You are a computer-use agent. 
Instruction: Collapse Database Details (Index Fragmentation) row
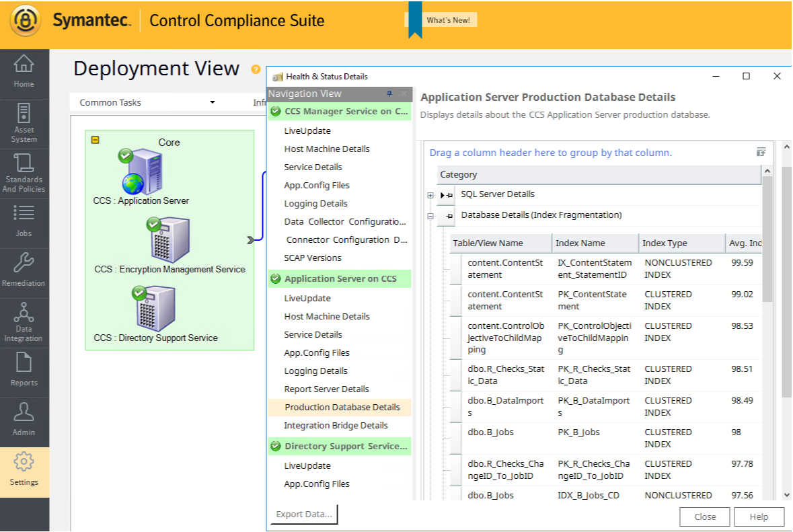(x=430, y=216)
